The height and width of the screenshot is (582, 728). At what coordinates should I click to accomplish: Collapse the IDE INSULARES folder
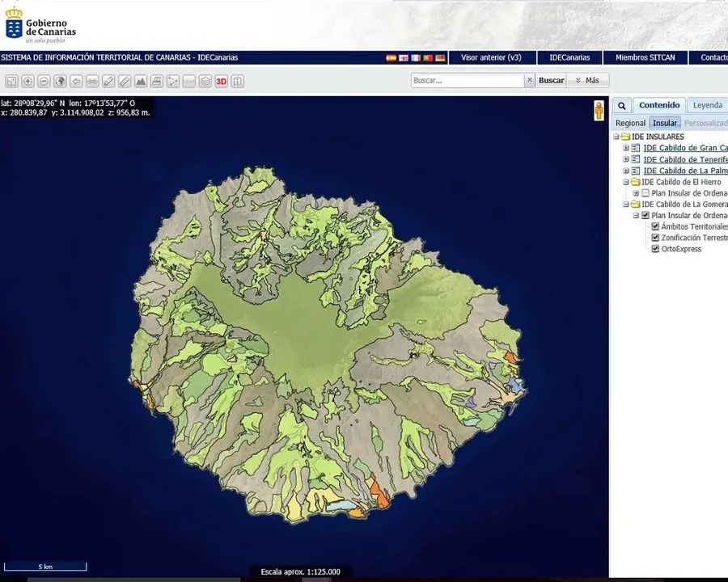616,137
